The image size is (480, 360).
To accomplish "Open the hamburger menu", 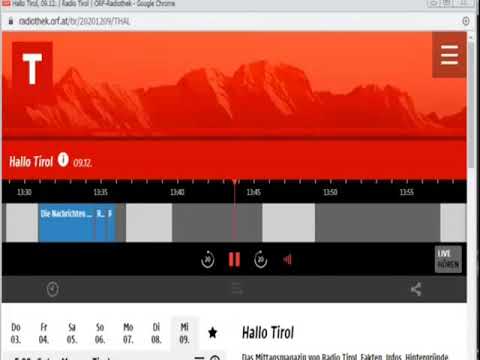I will [449, 55].
